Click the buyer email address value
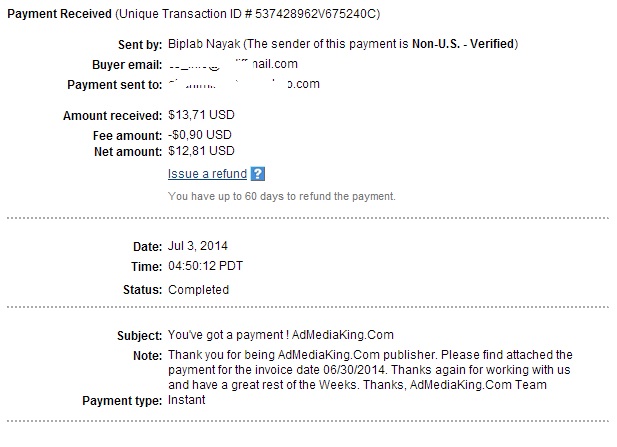 click(233, 64)
